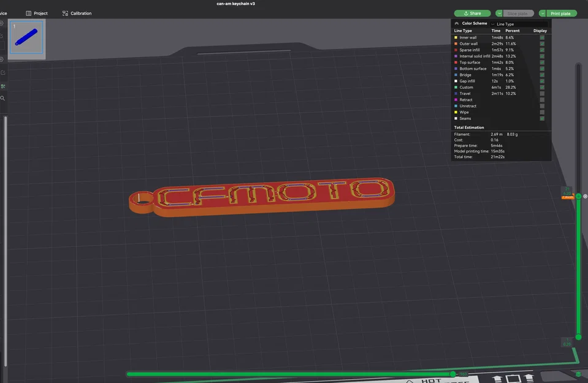Enable Wipe display checkbox
This screenshot has width=588, height=383.
pyautogui.click(x=542, y=112)
